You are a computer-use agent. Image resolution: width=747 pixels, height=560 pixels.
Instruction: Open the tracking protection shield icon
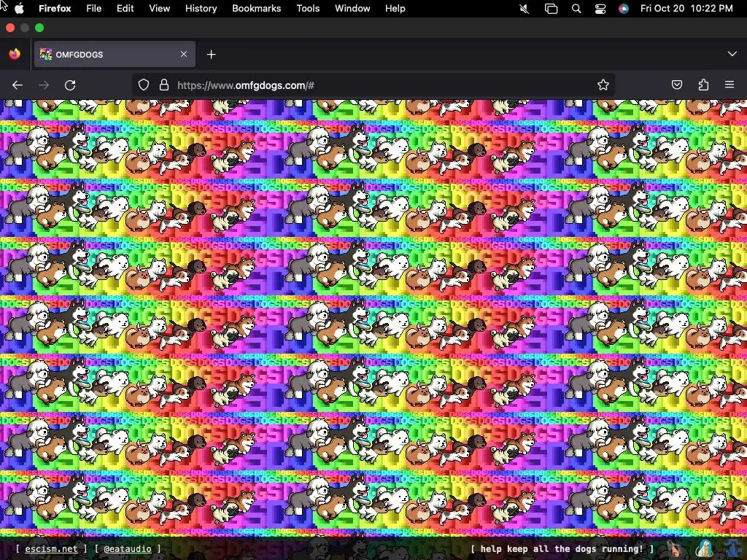(x=144, y=85)
